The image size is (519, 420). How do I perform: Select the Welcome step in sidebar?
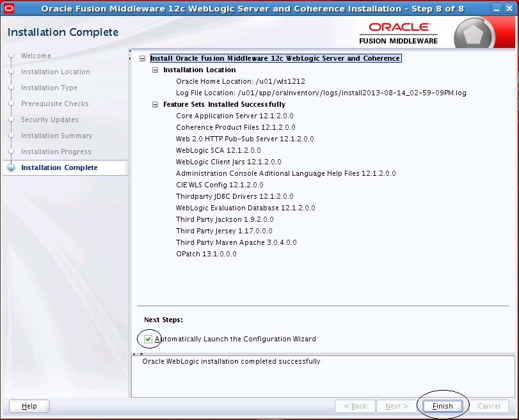(x=36, y=56)
